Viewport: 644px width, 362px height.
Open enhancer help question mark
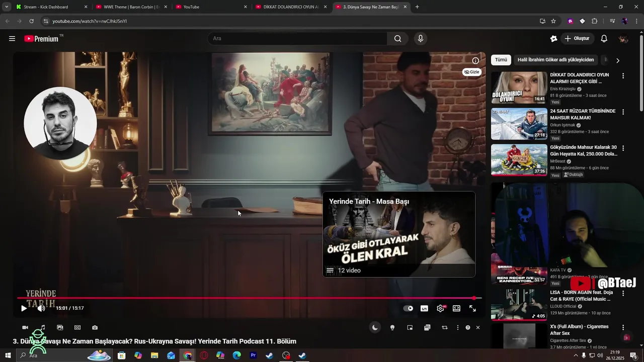468,327
